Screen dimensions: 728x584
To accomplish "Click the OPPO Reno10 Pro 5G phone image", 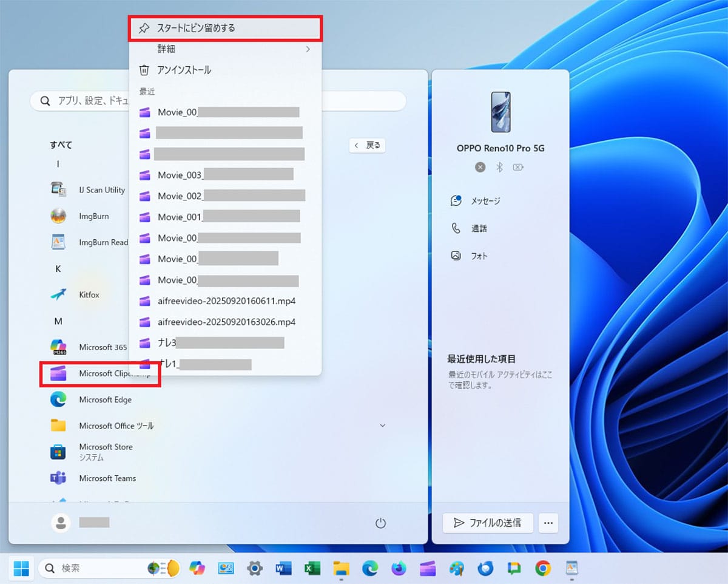I will 500,112.
